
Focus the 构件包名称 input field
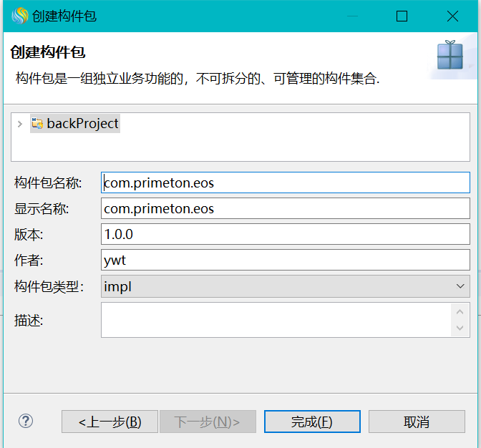[x=285, y=182]
